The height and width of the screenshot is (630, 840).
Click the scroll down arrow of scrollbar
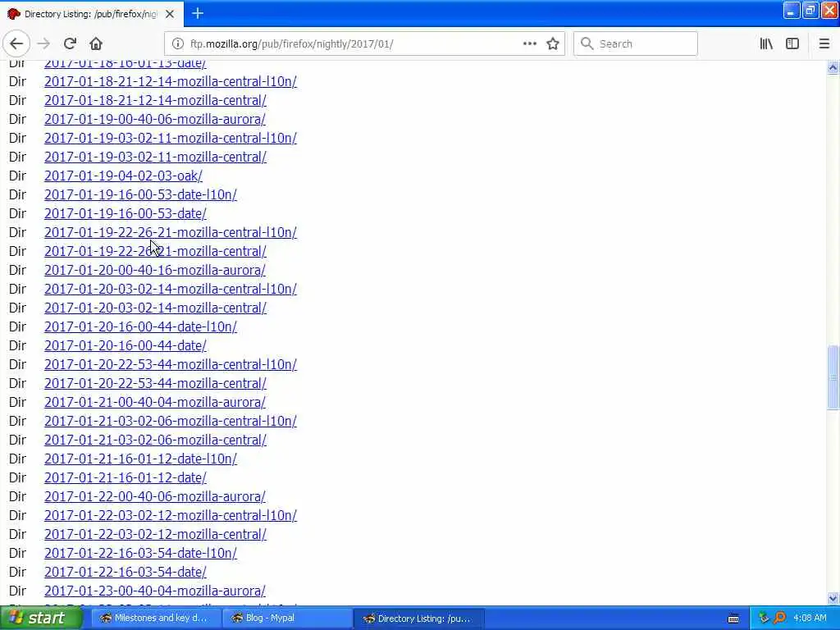pyautogui.click(x=833, y=598)
